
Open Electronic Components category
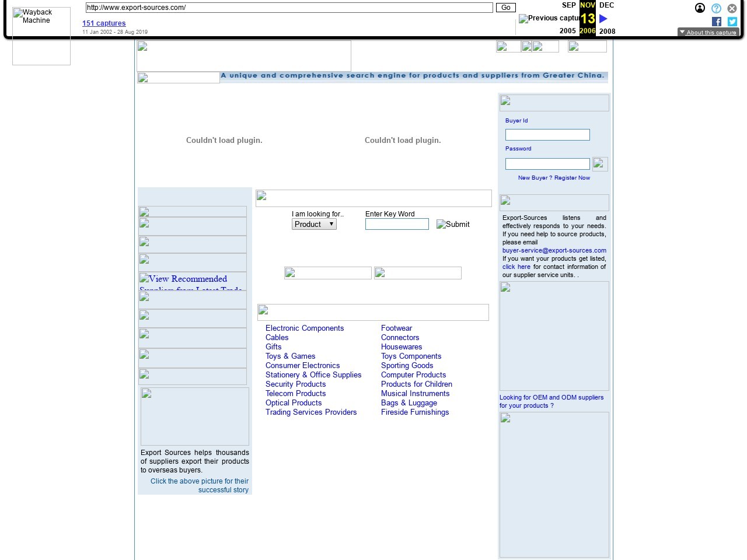[x=305, y=328]
